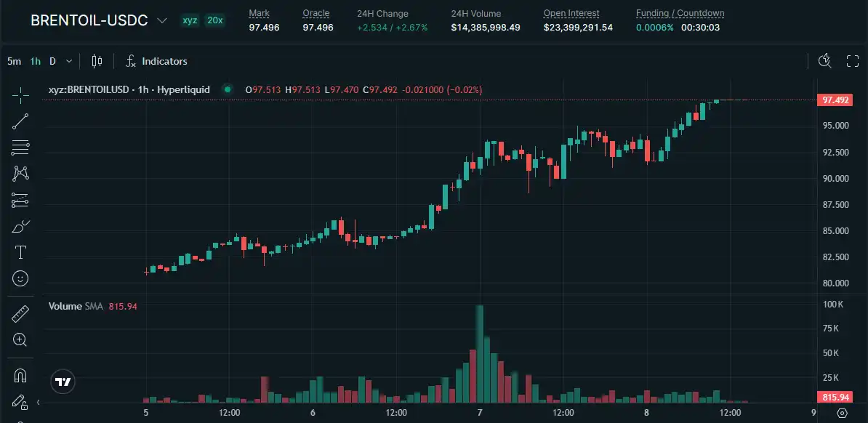Toggle fullscreen chart mode

(x=853, y=61)
